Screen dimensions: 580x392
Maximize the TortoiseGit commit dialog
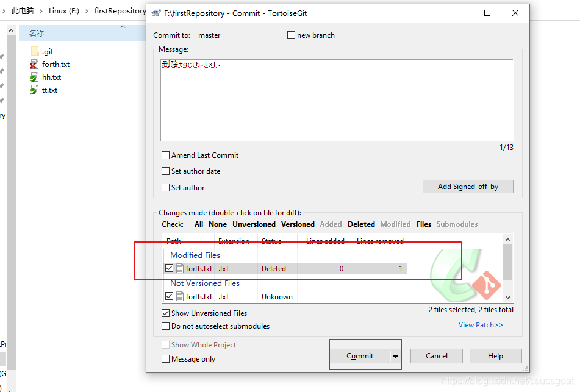[487, 13]
